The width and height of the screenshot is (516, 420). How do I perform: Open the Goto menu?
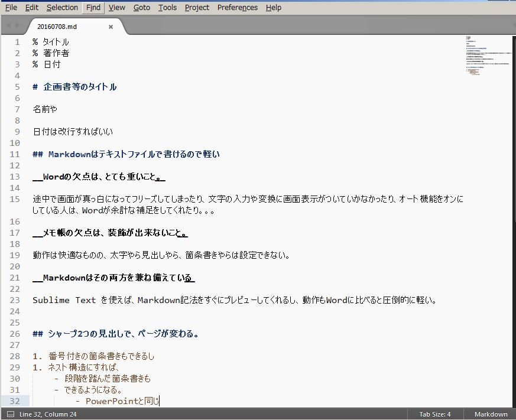[x=142, y=7]
